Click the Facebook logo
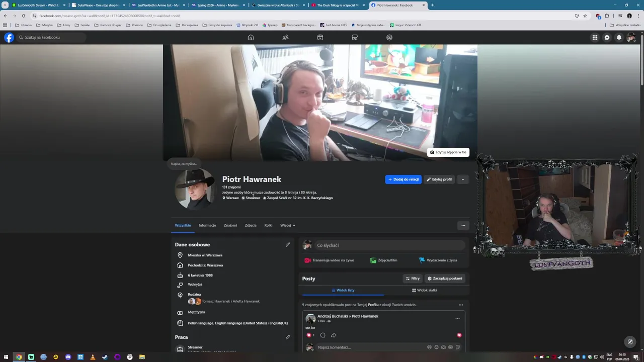The image size is (644, 362). [x=9, y=37]
